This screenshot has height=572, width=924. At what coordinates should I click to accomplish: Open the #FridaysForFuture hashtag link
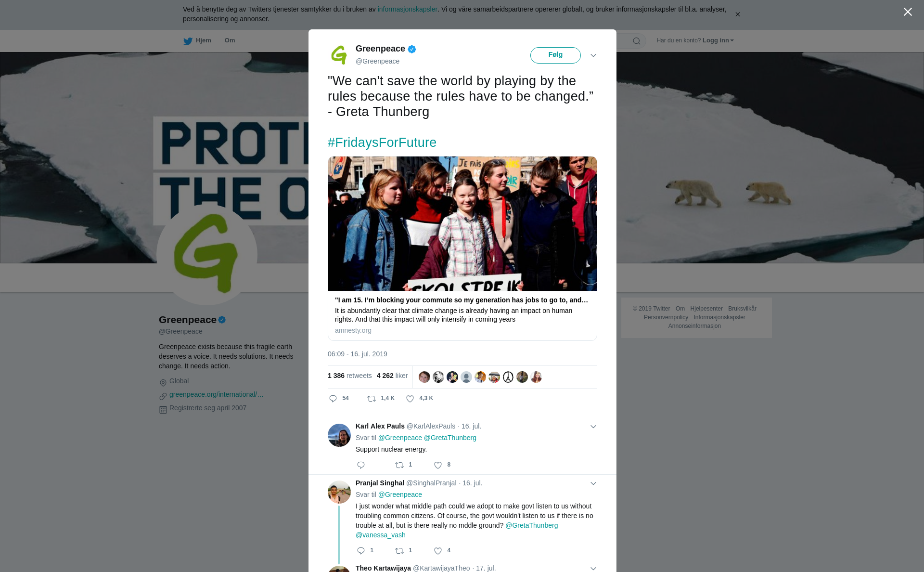pos(382,143)
